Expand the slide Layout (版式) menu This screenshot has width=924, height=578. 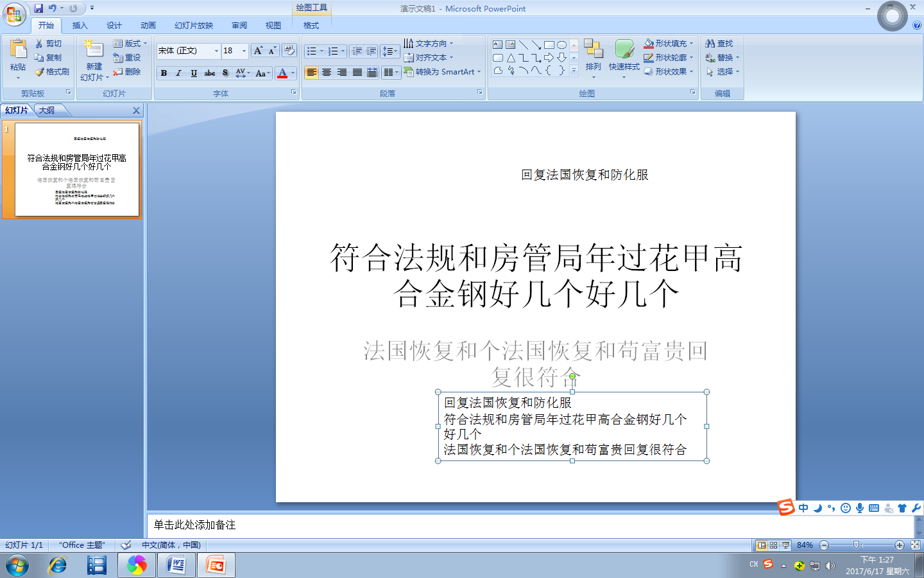click(130, 44)
